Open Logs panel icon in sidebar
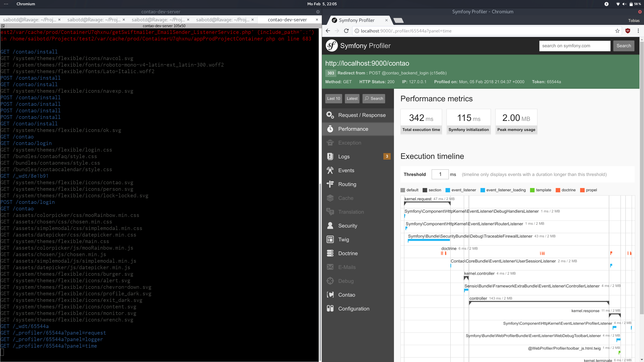Image resolution: width=644 pixels, height=362 pixels. coord(330,157)
